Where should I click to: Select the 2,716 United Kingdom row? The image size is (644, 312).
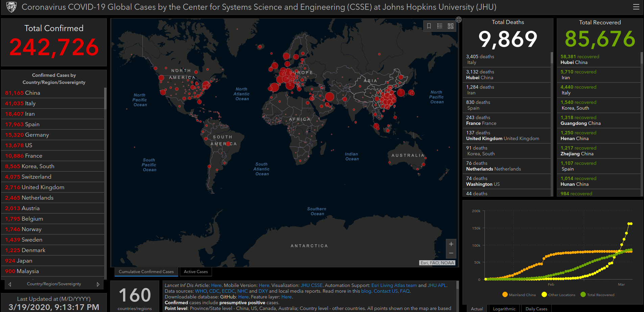click(x=53, y=187)
